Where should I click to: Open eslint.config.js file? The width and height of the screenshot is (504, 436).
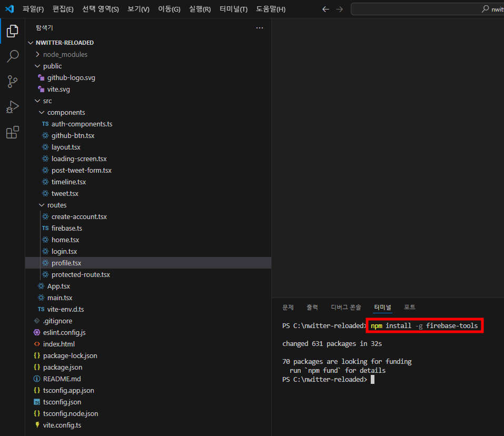point(148,332)
